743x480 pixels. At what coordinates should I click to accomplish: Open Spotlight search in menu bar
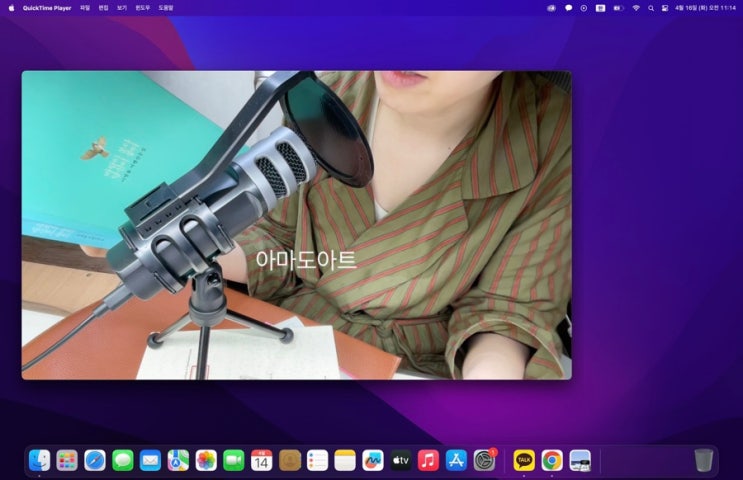point(651,8)
